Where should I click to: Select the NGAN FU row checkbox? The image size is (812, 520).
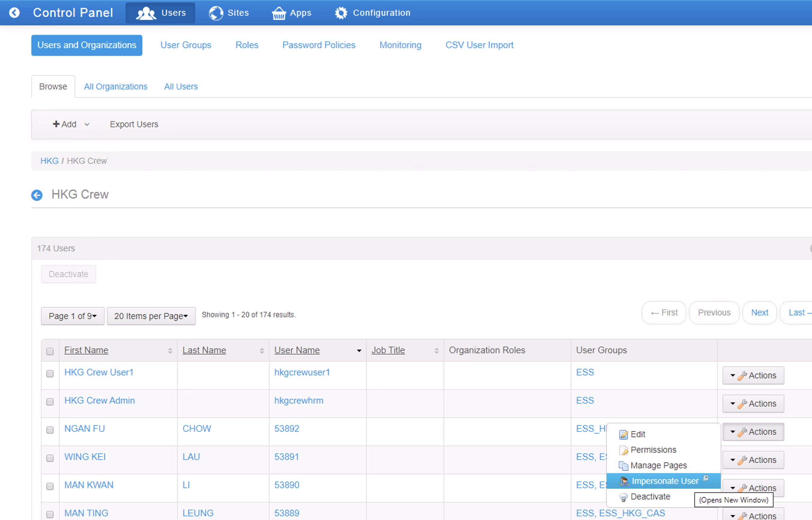click(x=50, y=430)
